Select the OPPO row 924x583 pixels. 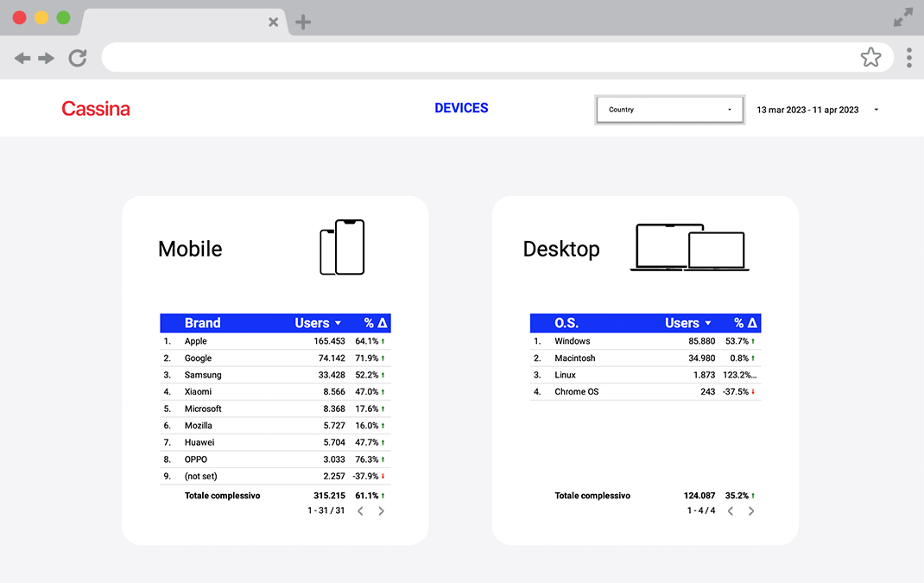pos(275,459)
